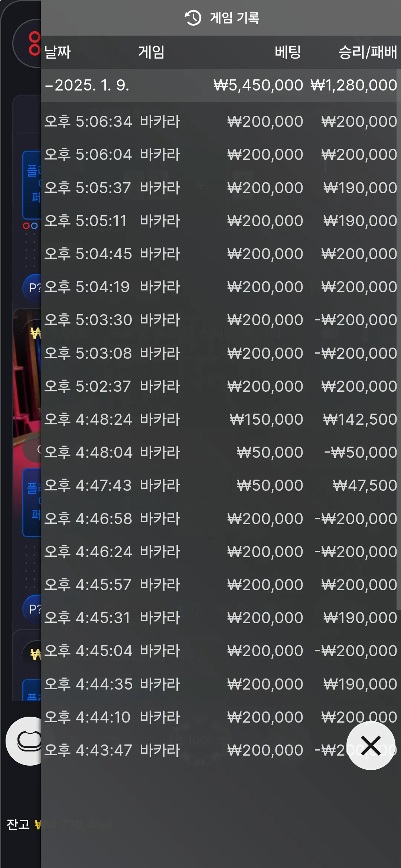Click the 승리/패배 column header
The image size is (401, 868).
tap(368, 52)
